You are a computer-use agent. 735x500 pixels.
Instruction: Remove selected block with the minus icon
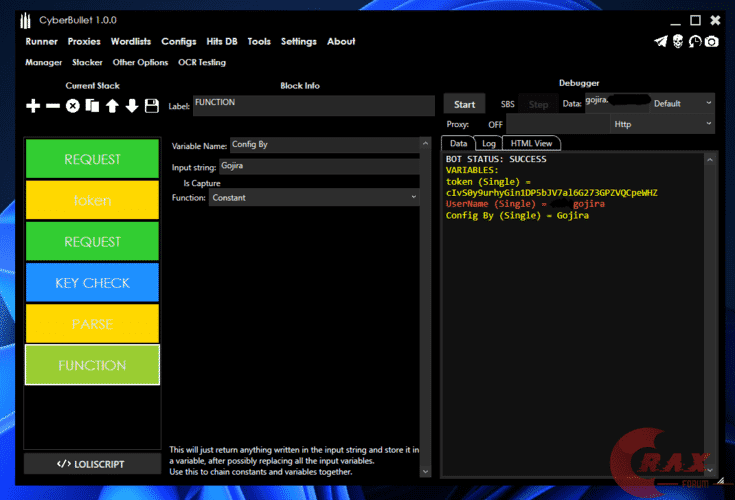click(53, 105)
